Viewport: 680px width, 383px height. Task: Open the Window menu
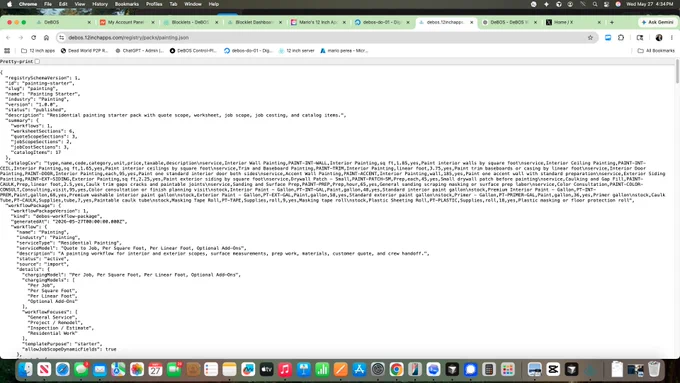click(193, 4)
